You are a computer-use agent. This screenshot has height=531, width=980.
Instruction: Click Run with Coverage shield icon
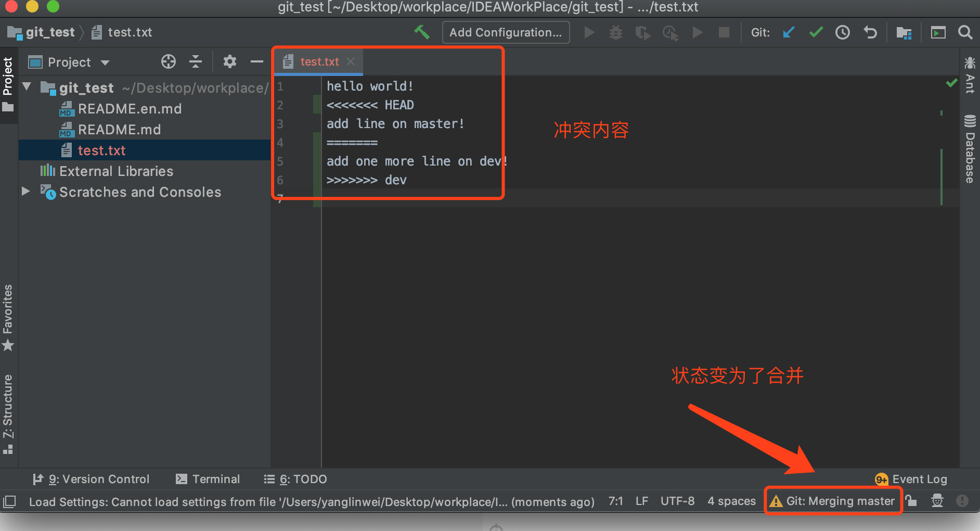tap(643, 33)
